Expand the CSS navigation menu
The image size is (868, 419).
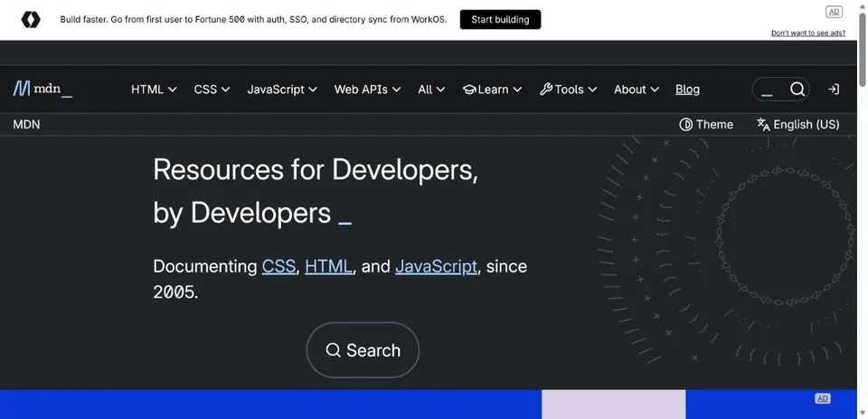point(212,90)
